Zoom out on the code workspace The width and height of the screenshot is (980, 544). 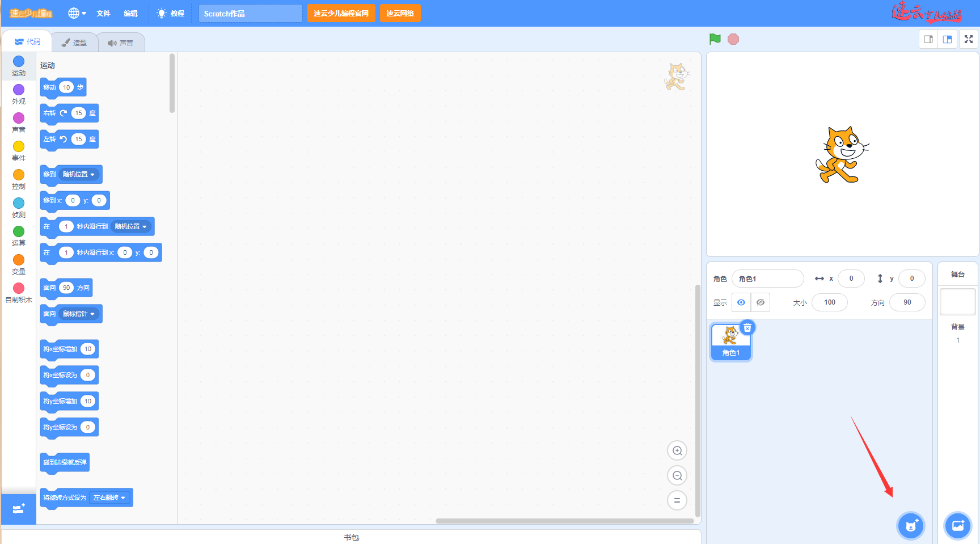tap(677, 476)
